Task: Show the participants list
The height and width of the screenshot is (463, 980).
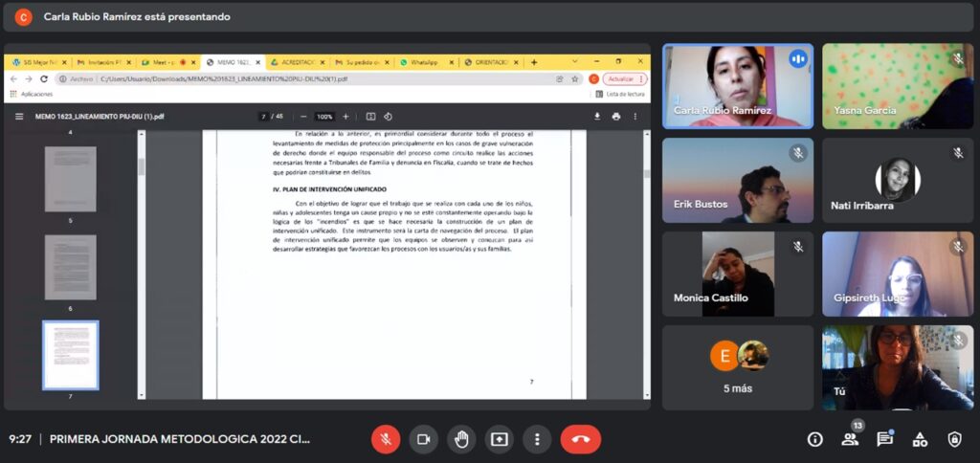Action: click(849, 439)
